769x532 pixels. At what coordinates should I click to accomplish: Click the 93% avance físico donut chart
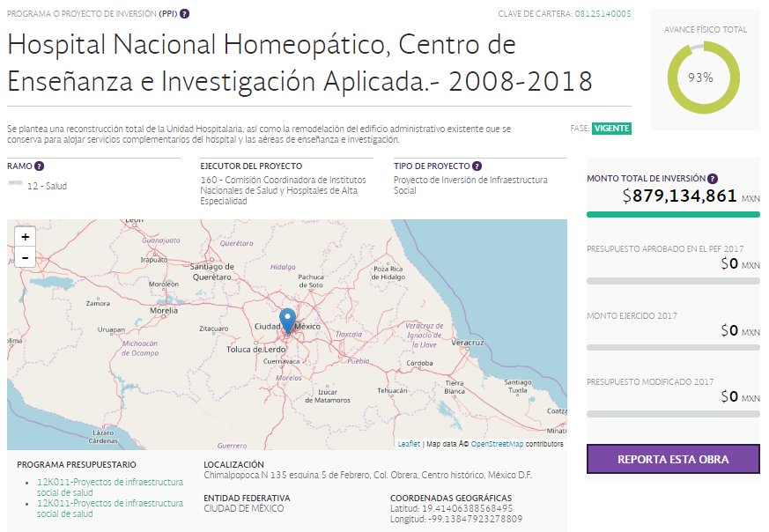(x=704, y=78)
